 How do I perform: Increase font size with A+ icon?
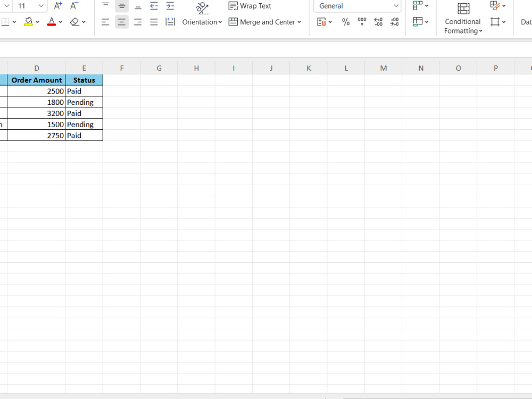[x=58, y=6]
